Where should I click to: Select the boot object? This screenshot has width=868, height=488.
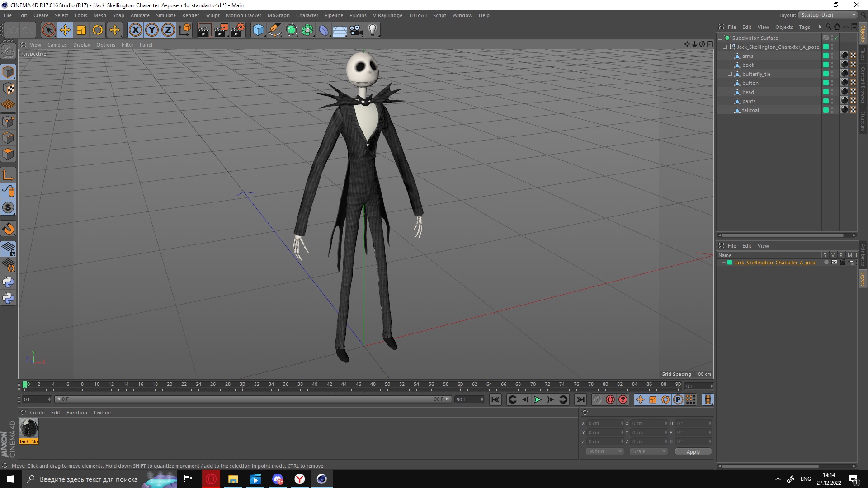coord(748,65)
